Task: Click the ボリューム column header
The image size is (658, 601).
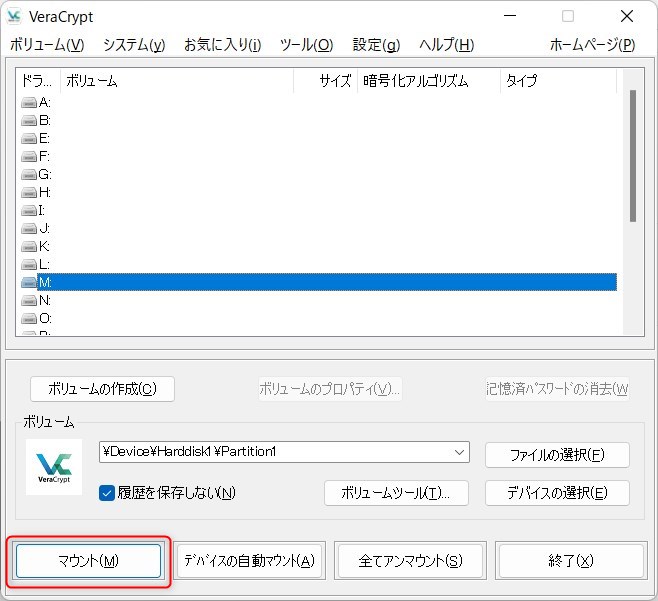Action: click(x=177, y=80)
